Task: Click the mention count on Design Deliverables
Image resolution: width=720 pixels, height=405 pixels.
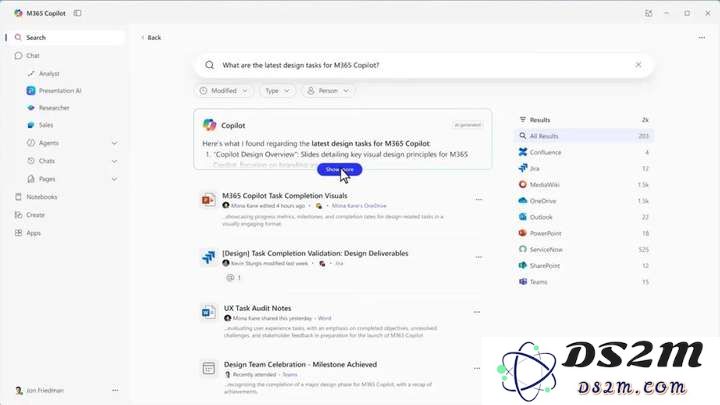Action: pyautogui.click(x=233, y=278)
